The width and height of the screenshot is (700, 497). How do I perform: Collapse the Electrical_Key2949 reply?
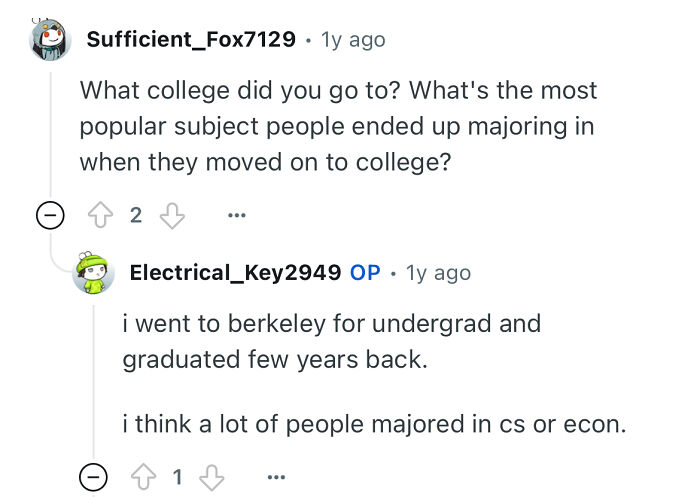tap(93, 478)
